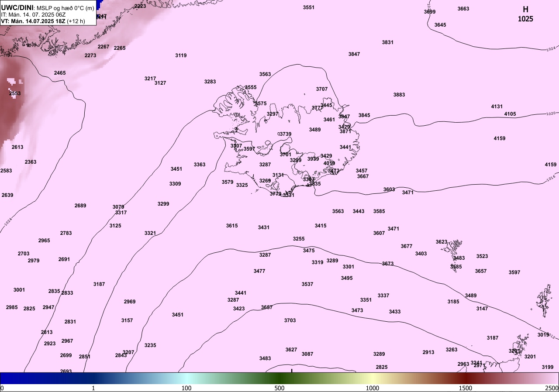Click the height value 3615
The width and height of the screenshot is (559, 392).
pyautogui.click(x=232, y=226)
